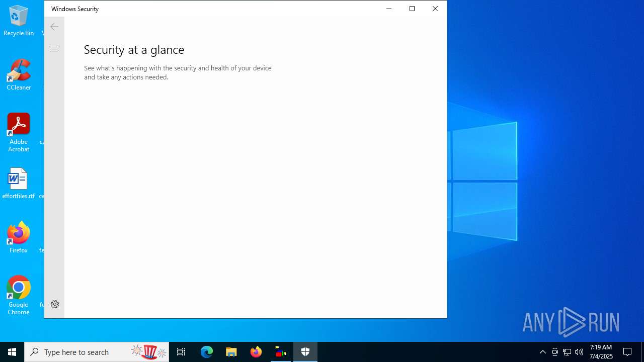Click the Windows Security title bar text
The width and height of the screenshot is (644, 362).
75,9
